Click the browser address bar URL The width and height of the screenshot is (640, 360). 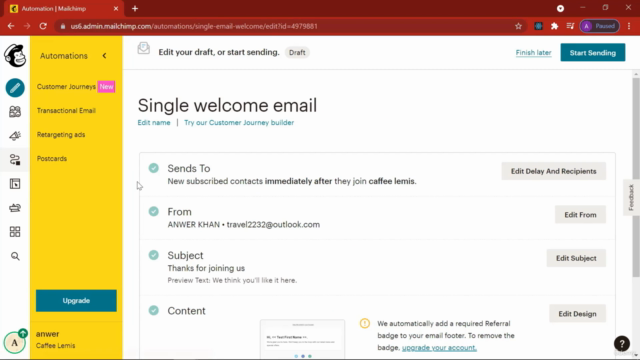point(194,26)
